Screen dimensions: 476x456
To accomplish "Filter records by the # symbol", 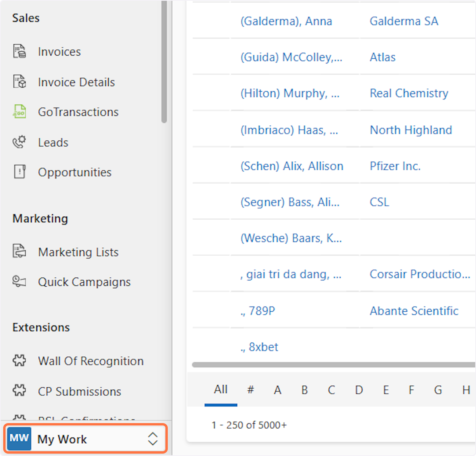I will (x=250, y=390).
